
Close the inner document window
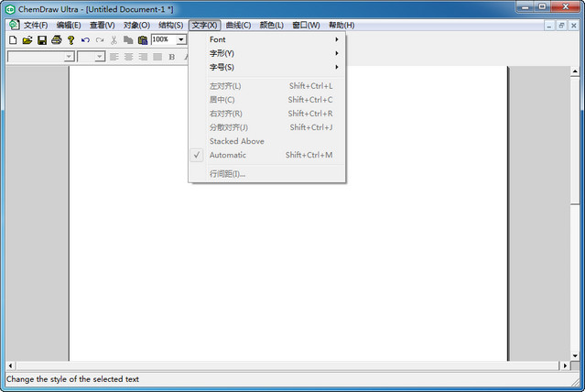point(574,26)
